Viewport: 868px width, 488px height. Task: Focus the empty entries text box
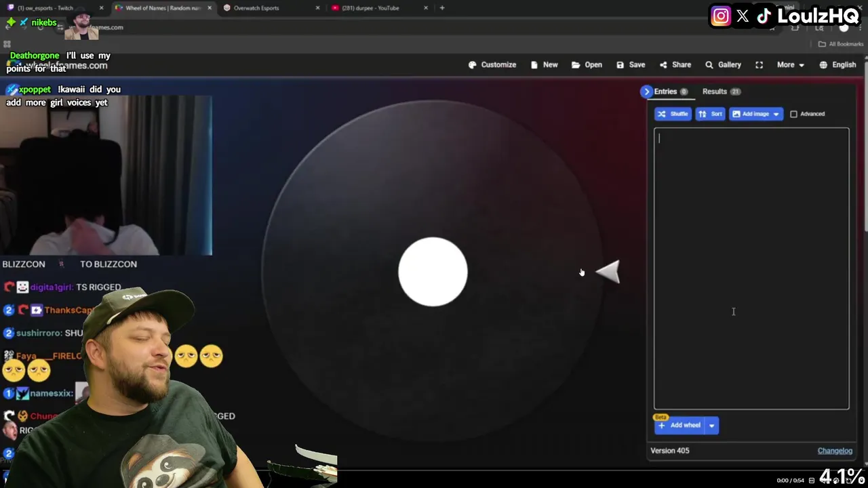pyautogui.click(x=751, y=268)
